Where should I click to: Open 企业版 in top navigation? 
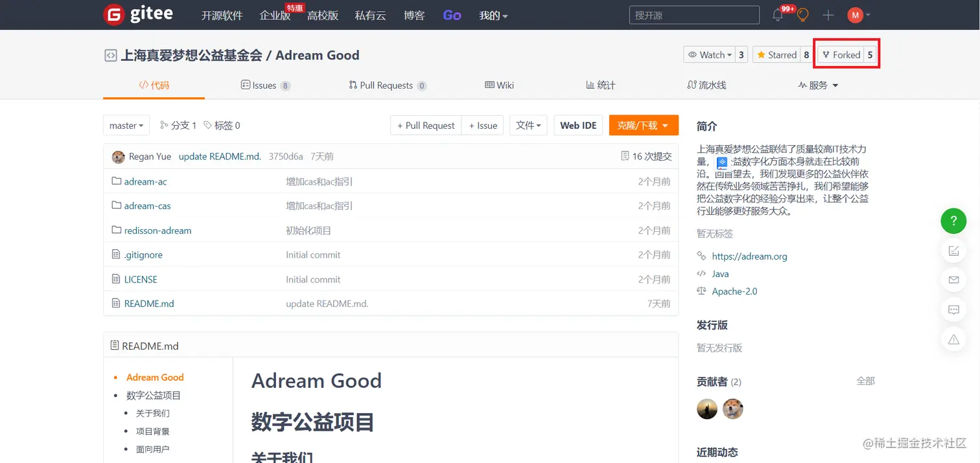[275, 16]
